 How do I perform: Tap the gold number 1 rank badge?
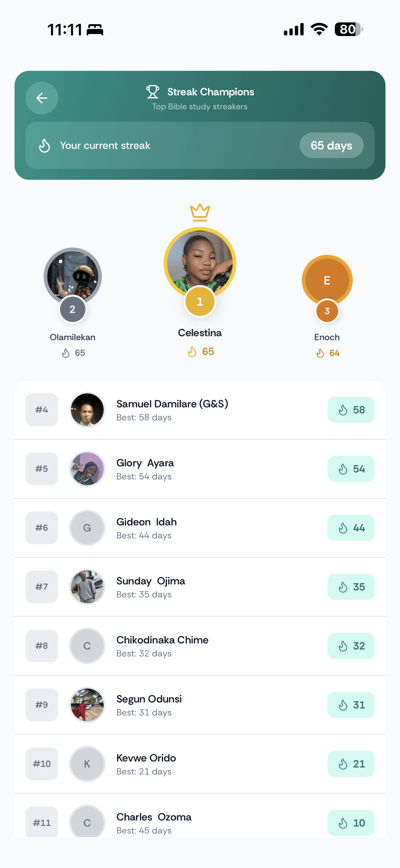coord(200,301)
